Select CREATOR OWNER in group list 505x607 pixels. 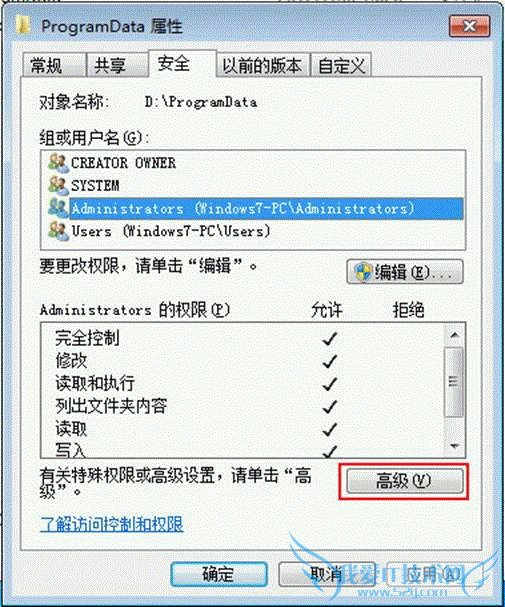click(123, 163)
